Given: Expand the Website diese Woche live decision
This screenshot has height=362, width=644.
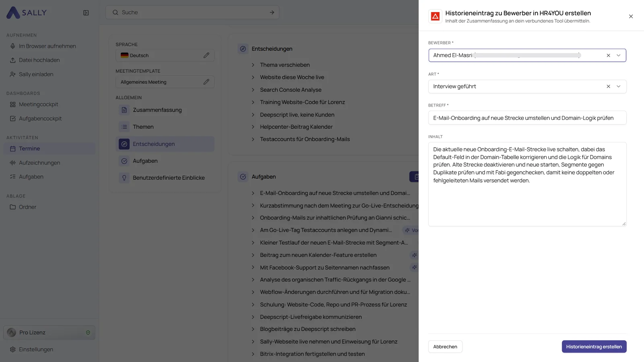Looking at the screenshot, I should 253,77.
